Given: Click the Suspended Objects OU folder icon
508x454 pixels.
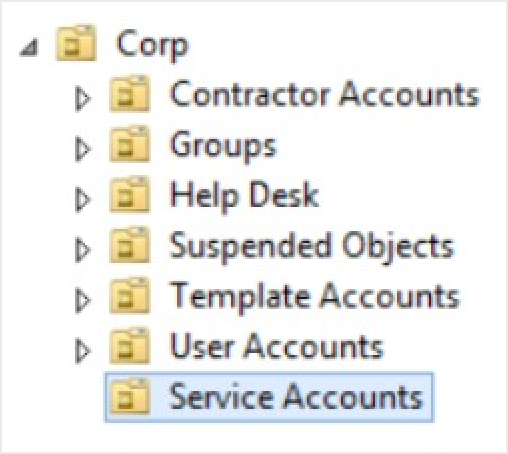Looking at the screenshot, I should coord(130,245).
